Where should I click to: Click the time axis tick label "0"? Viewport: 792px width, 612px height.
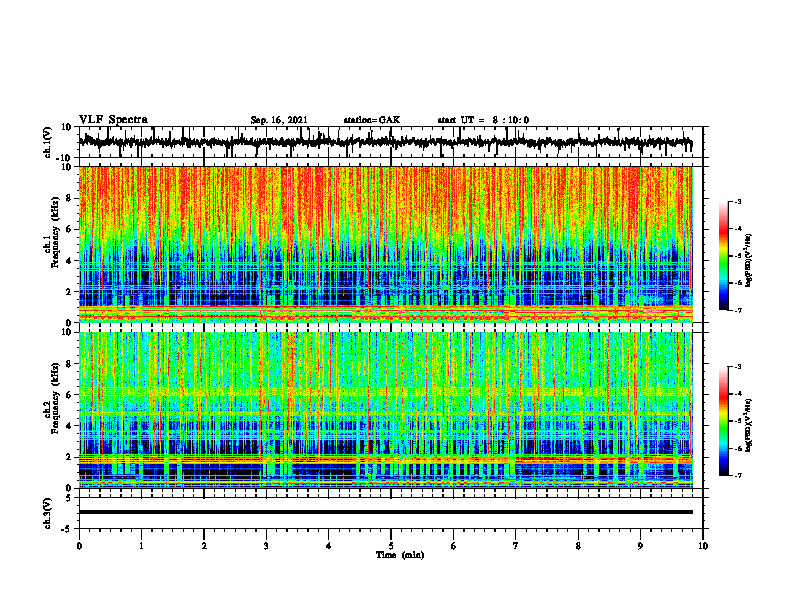[x=79, y=546]
